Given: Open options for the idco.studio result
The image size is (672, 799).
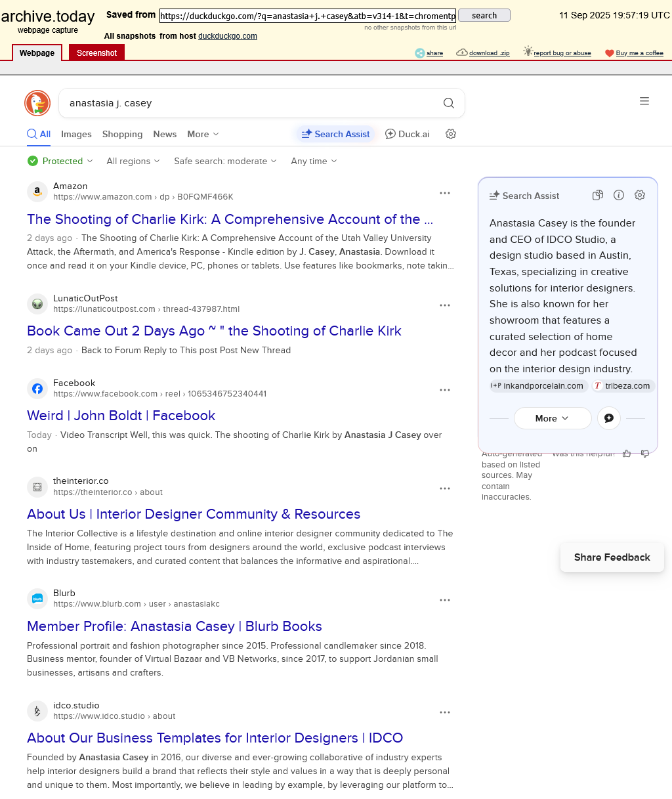Looking at the screenshot, I should (445, 712).
